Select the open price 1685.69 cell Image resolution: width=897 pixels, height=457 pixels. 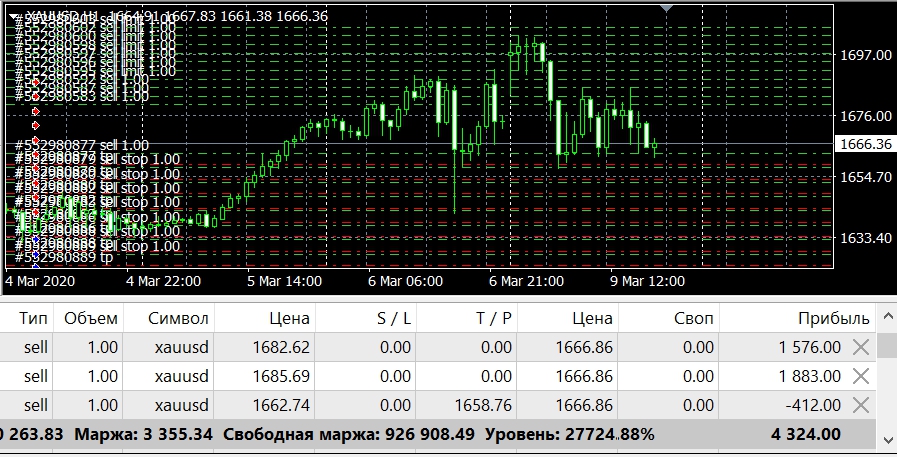(x=281, y=376)
